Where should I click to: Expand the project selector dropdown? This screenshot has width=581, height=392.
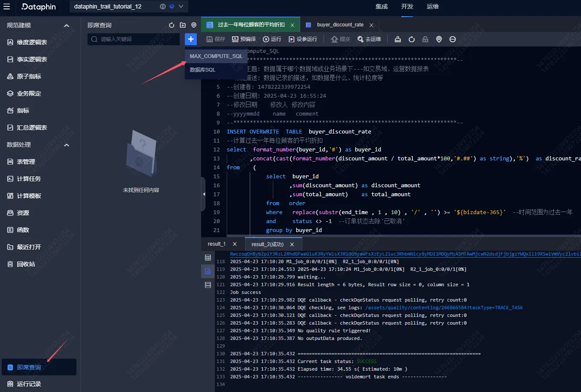(181, 6)
